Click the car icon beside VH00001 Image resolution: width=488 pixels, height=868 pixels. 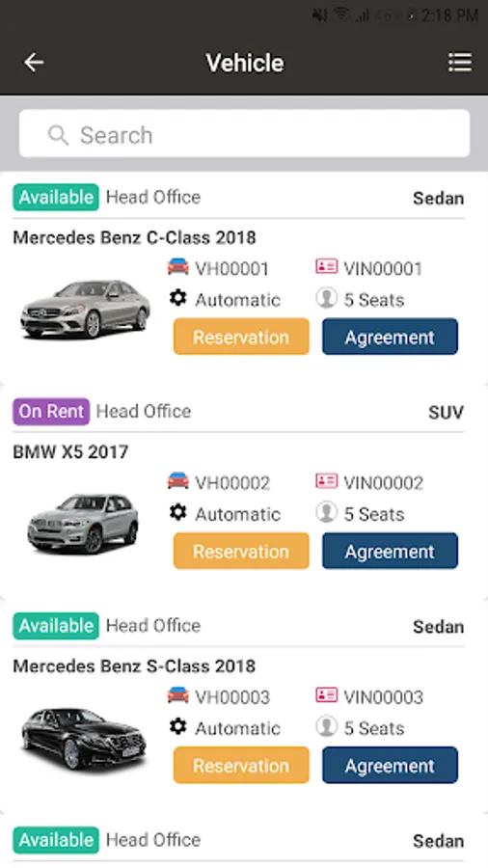pos(178,267)
